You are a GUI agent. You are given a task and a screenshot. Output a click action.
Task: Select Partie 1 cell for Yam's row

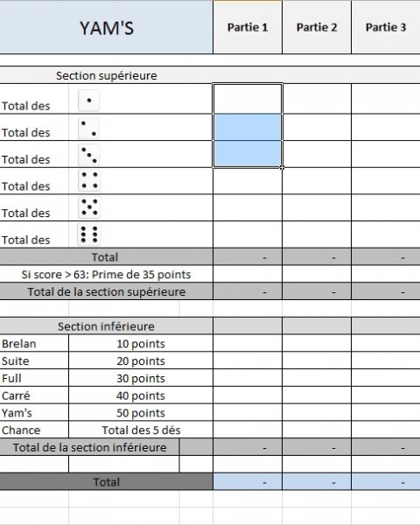[x=248, y=412]
